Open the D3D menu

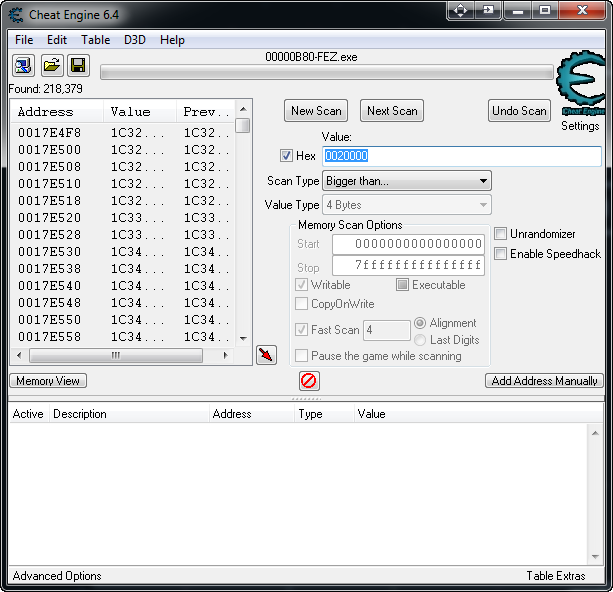(135, 40)
